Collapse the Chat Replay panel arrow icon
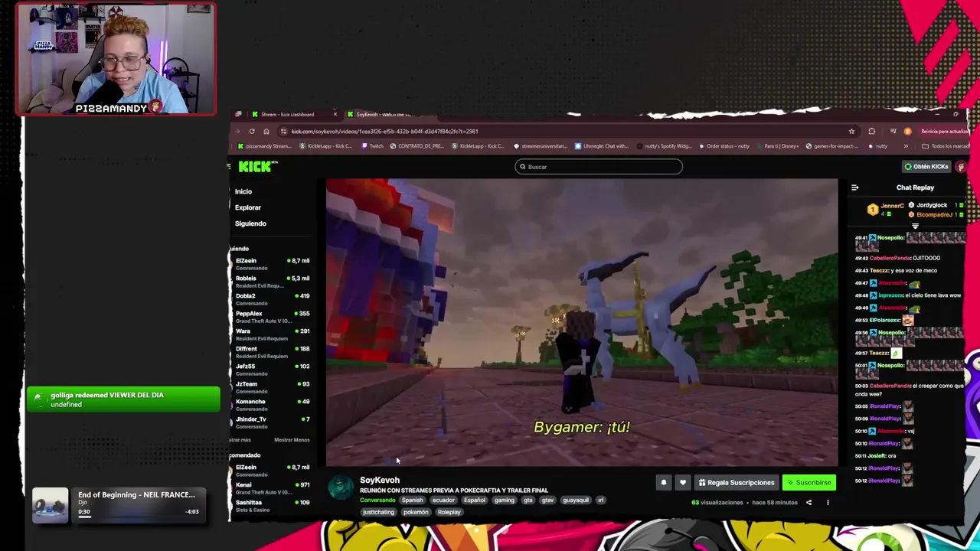The height and width of the screenshot is (551, 980). coord(854,187)
